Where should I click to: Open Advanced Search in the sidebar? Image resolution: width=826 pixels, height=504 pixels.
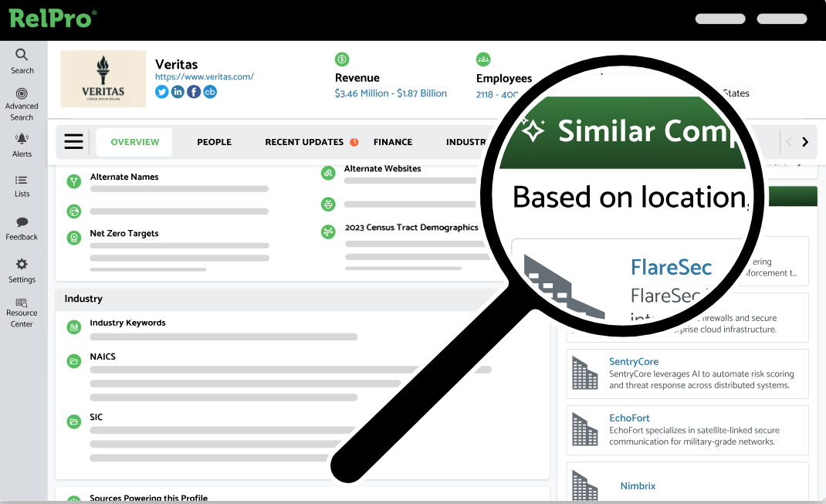(x=22, y=104)
